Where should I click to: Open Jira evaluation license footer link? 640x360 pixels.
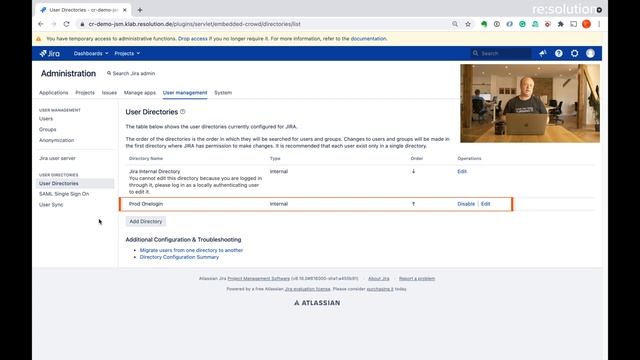307,289
